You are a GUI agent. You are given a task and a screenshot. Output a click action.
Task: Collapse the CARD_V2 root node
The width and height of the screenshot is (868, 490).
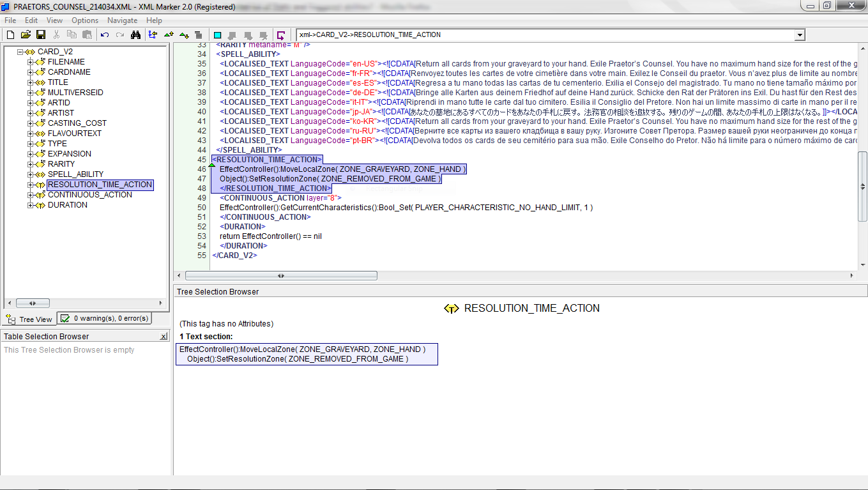click(x=20, y=52)
